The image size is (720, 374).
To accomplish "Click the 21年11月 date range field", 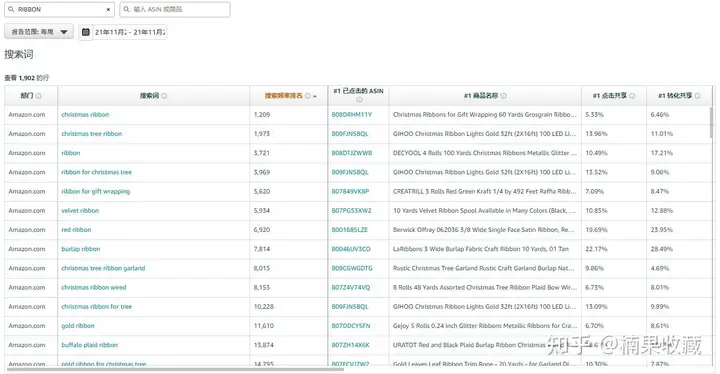I will pyautogui.click(x=130, y=32).
